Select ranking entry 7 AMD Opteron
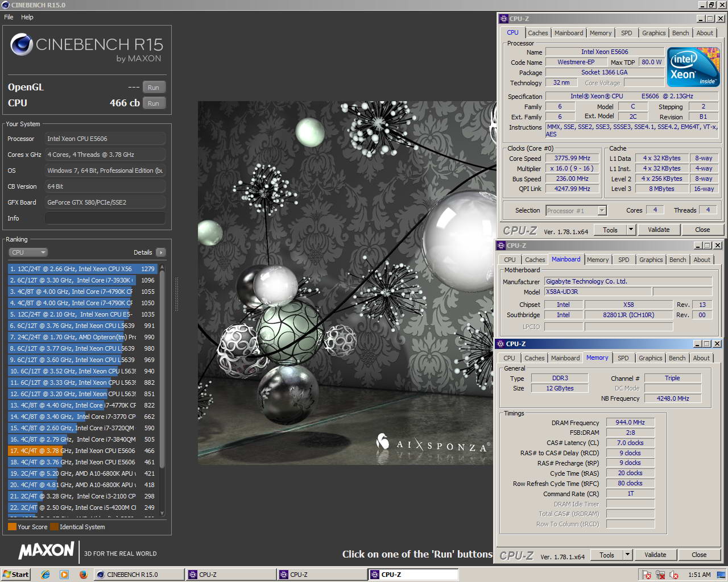Viewport: 728px width, 582px height. (x=82, y=337)
